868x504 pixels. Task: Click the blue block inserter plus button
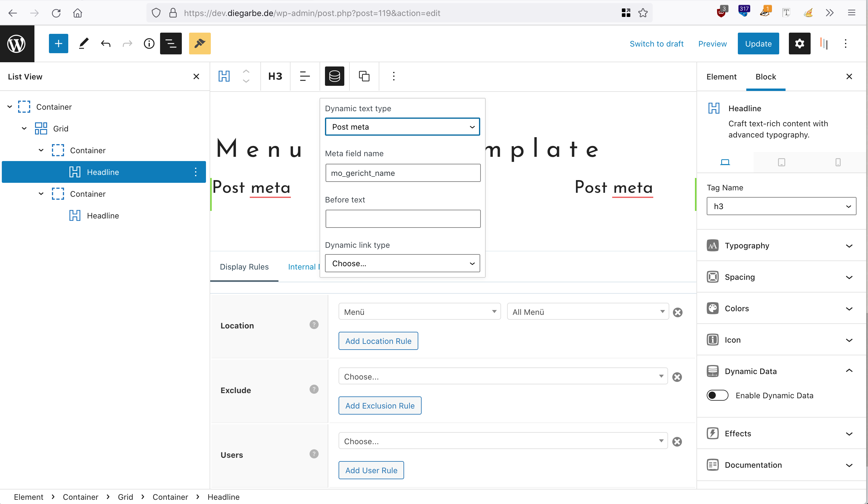pyautogui.click(x=59, y=44)
